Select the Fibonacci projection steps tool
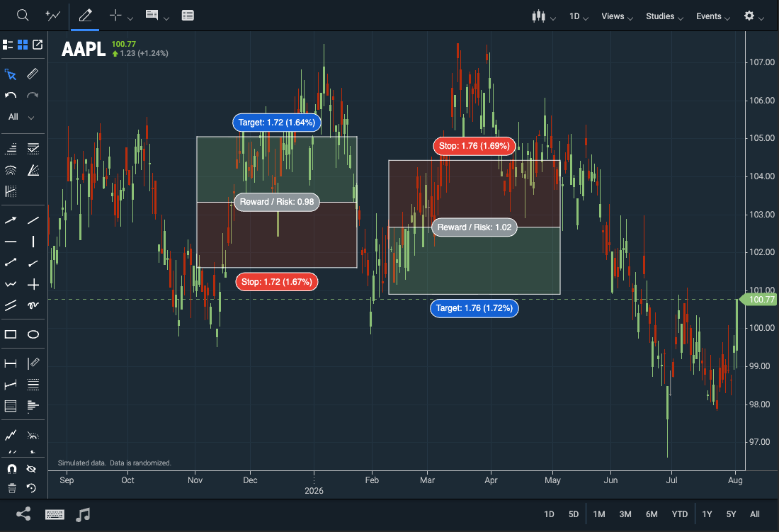 [x=11, y=148]
